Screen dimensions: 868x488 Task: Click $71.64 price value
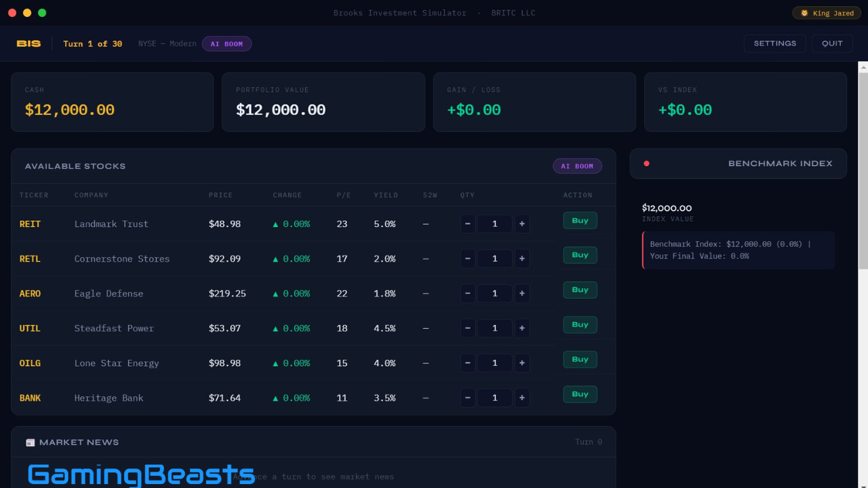pos(224,398)
